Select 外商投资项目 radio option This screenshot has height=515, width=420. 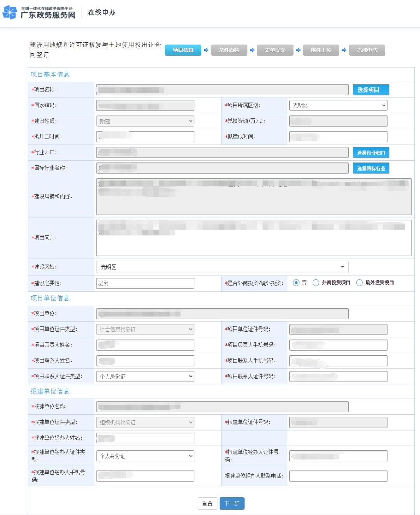(316, 283)
